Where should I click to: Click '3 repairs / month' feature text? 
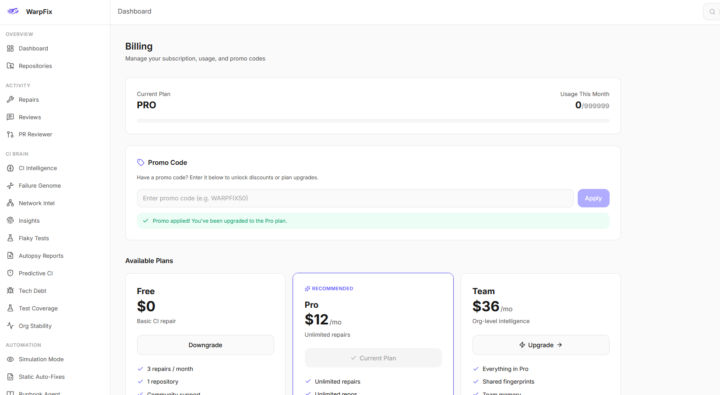pyautogui.click(x=170, y=369)
